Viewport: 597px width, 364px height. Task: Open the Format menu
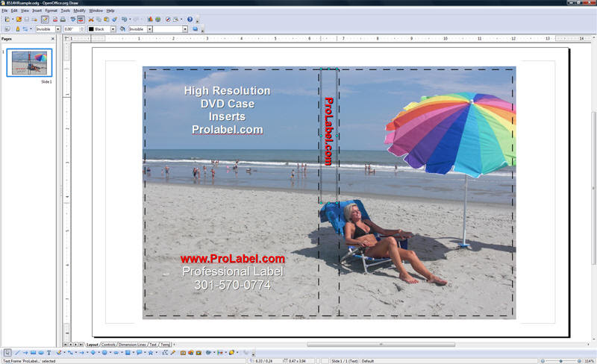coord(51,10)
